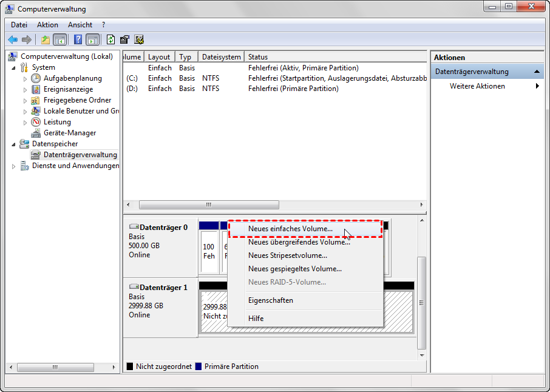Click the volume list horizontal scrollbar thumb
550x392 pixels.
[x=209, y=204]
